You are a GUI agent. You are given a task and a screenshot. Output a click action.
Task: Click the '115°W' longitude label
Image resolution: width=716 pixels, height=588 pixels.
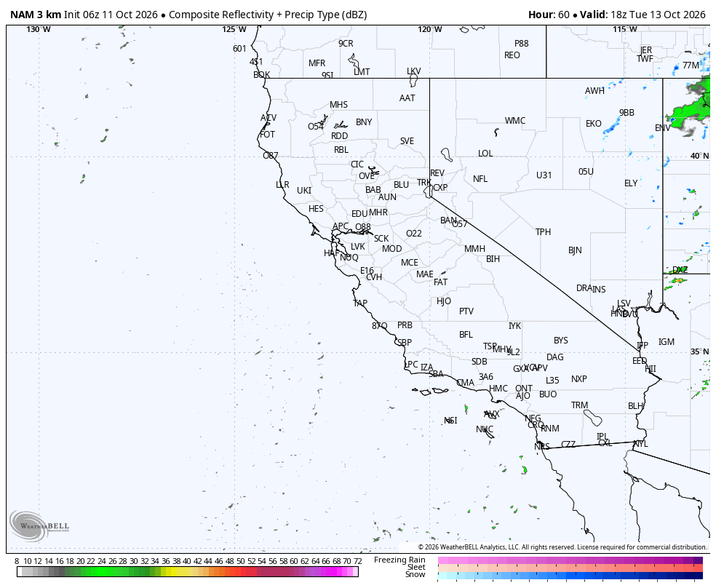coord(625,30)
